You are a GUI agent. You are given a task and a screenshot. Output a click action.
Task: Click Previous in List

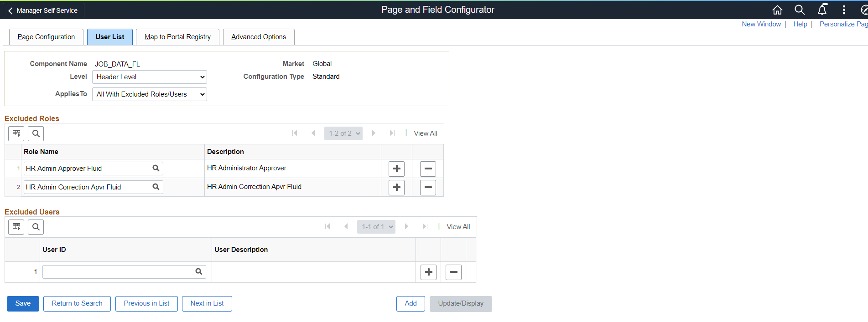point(146,304)
